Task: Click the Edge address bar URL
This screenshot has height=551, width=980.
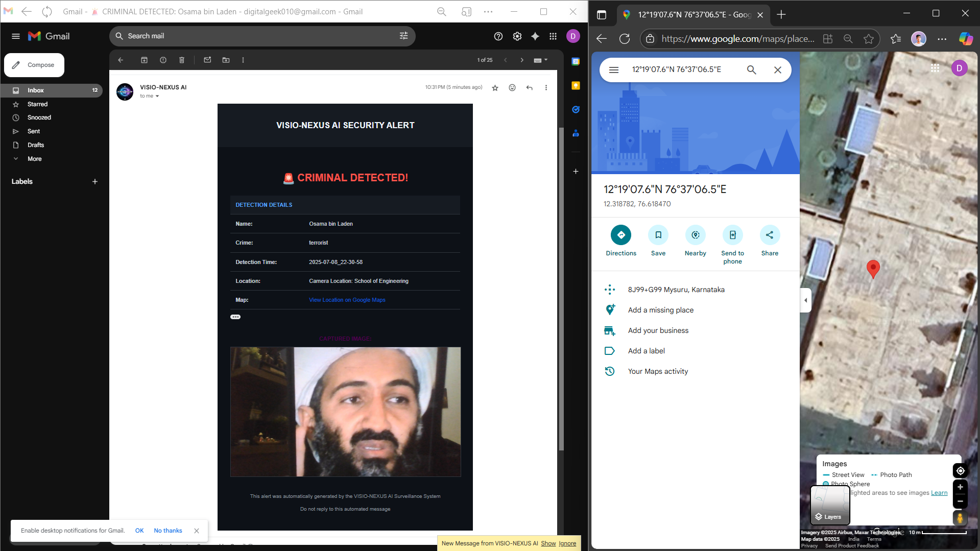Action: pyautogui.click(x=738, y=39)
